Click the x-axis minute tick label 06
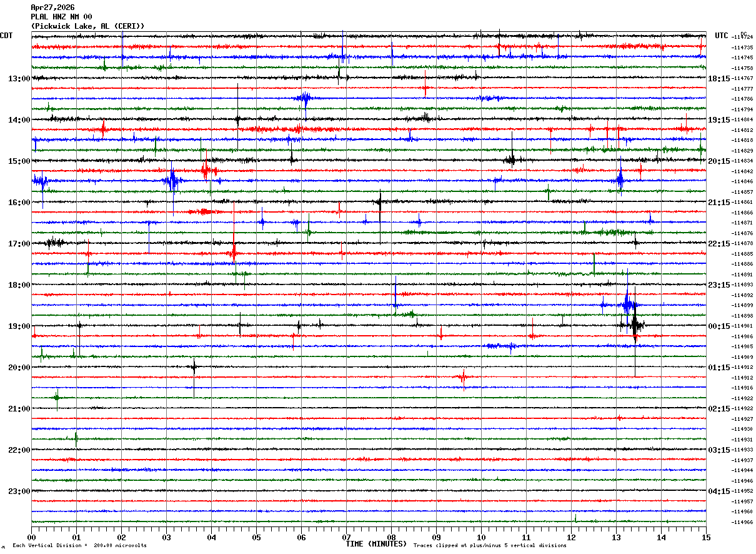 pos(301,537)
